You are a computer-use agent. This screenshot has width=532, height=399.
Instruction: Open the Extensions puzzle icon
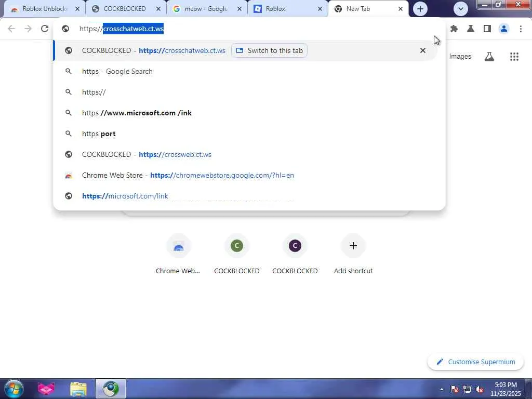coord(454,29)
